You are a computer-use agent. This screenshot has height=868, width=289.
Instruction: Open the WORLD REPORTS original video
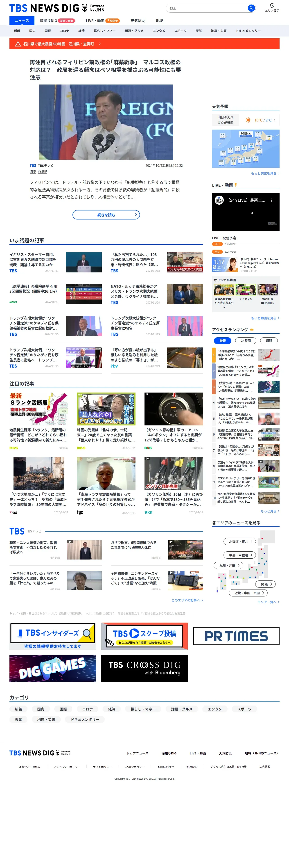tap(267, 294)
